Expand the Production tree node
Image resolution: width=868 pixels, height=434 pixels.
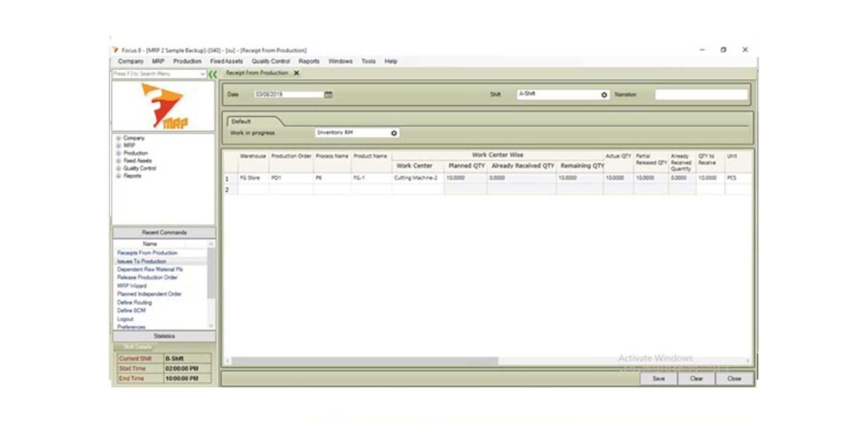pyautogui.click(x=118, y=153)
